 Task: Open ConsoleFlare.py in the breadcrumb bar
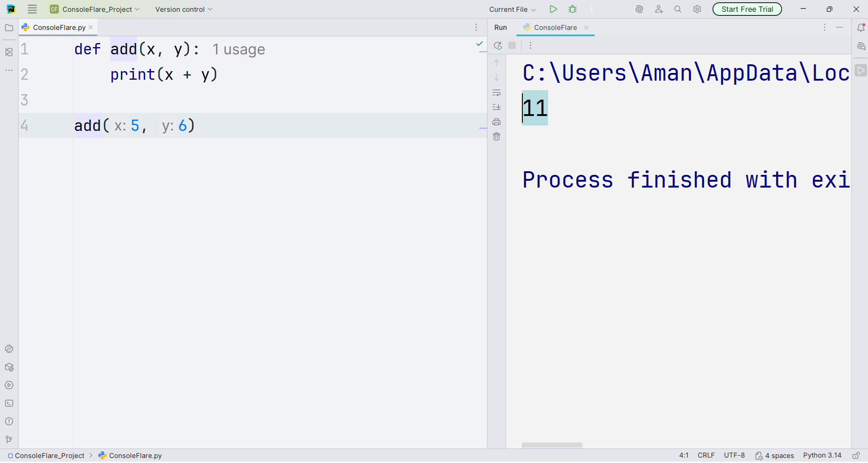[x=134, y=455]
